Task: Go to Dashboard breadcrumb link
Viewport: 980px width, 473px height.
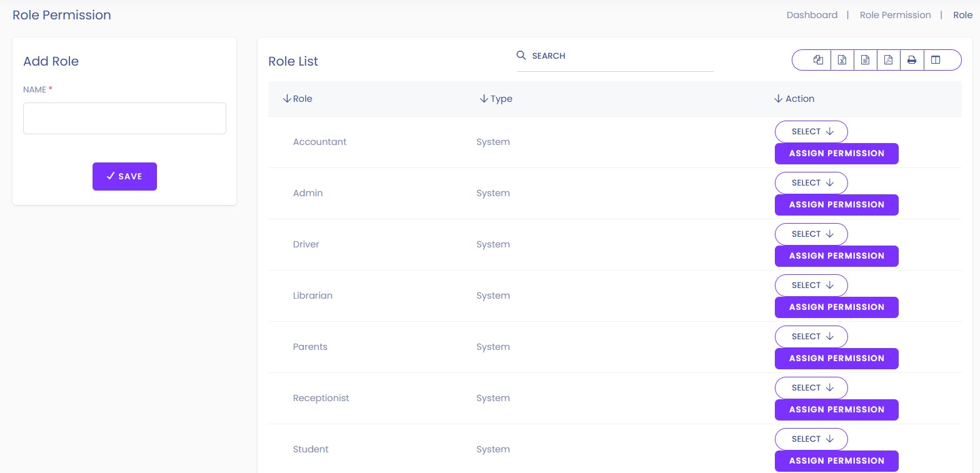Action: tap(812, 15)
